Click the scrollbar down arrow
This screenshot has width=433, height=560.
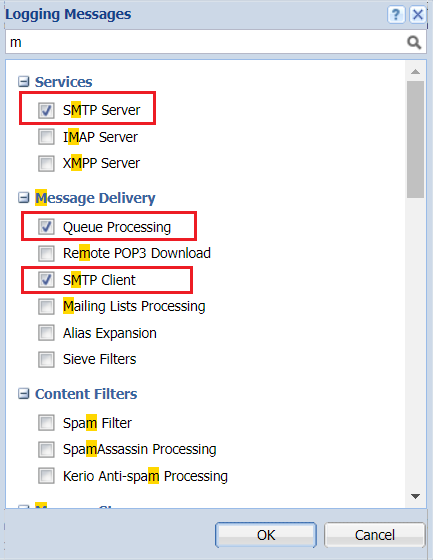[415, 496]
